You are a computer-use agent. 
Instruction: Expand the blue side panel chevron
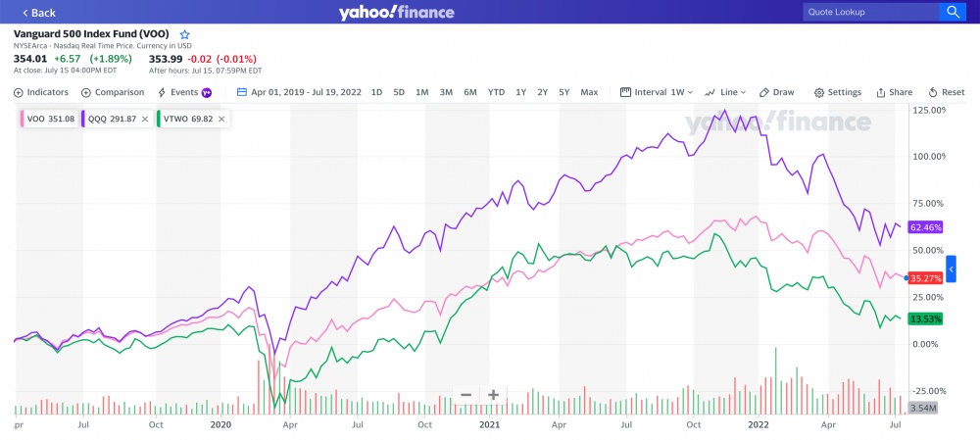(951, 269)
